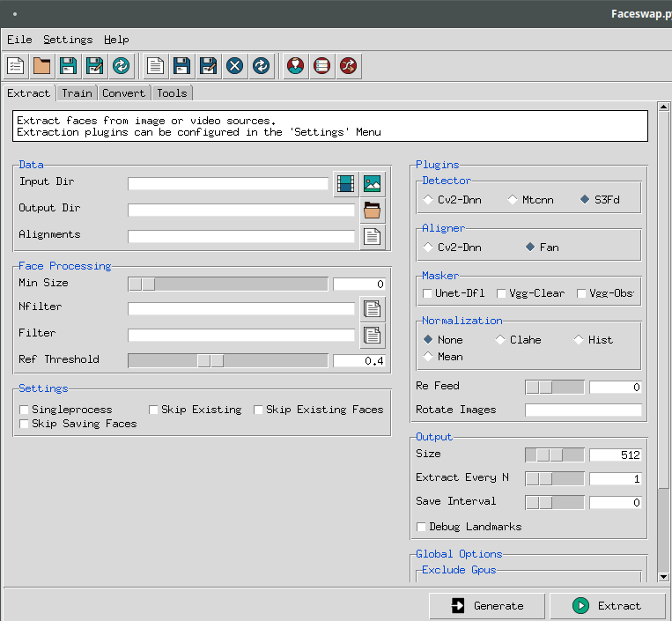Image resolution: width=672 pixels, height=621 pixels.
Task: Browse for Alignments file with document icon
Action: (372, 237)
